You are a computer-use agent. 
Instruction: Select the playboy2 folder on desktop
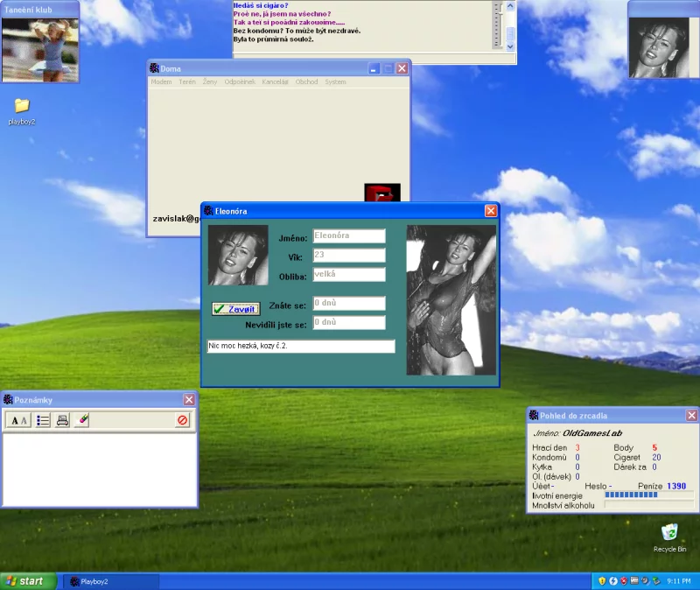point(21,111)
